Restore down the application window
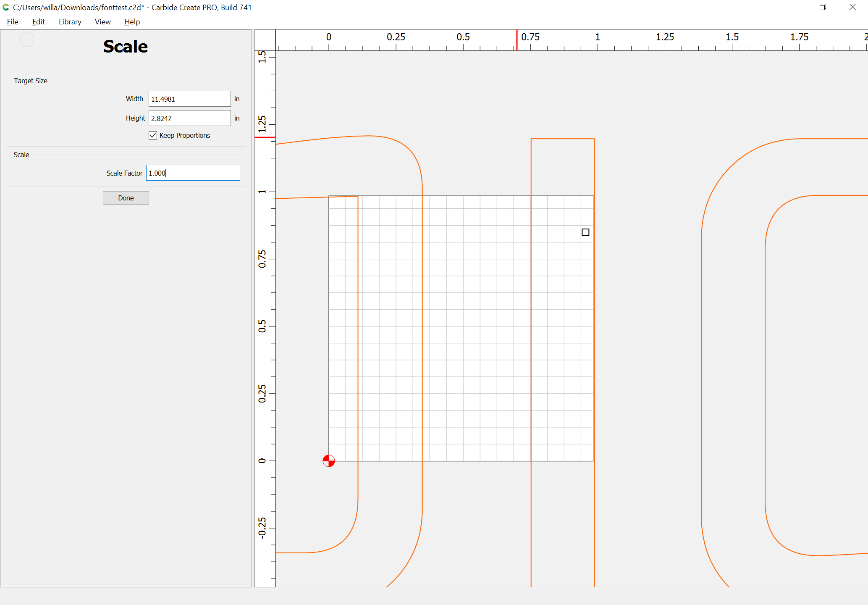Viewport: 868px width, 605px height. pos(823,7)
